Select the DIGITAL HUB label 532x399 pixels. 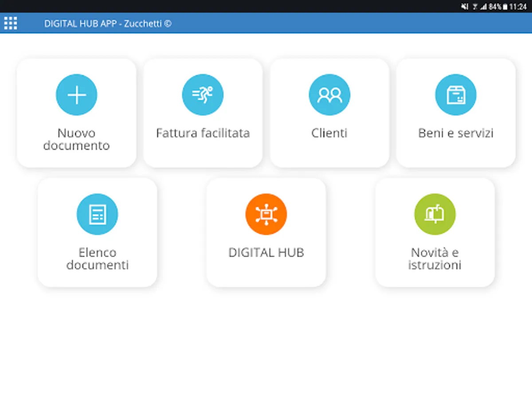tap(266, 253)
